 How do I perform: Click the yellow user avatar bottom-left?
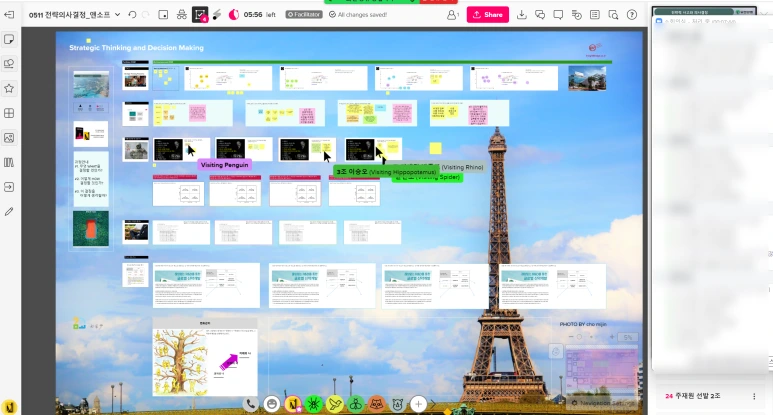[x=9, y=407]
